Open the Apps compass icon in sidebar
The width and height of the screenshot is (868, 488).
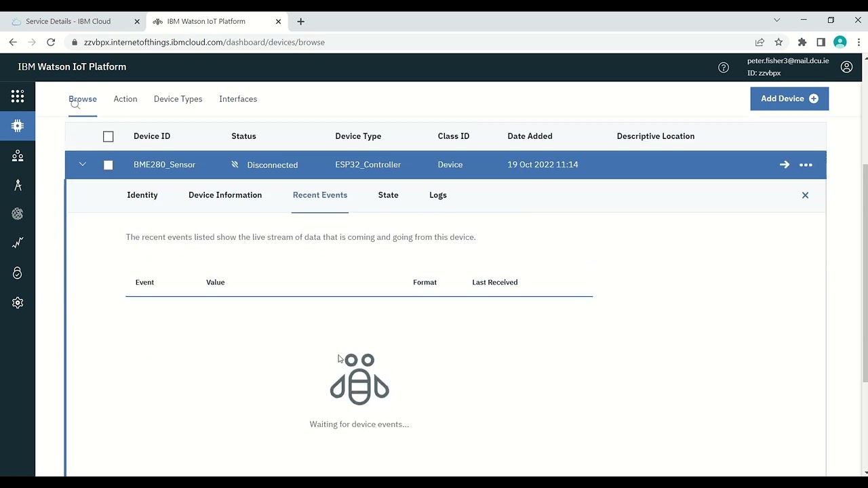[18, 185]
